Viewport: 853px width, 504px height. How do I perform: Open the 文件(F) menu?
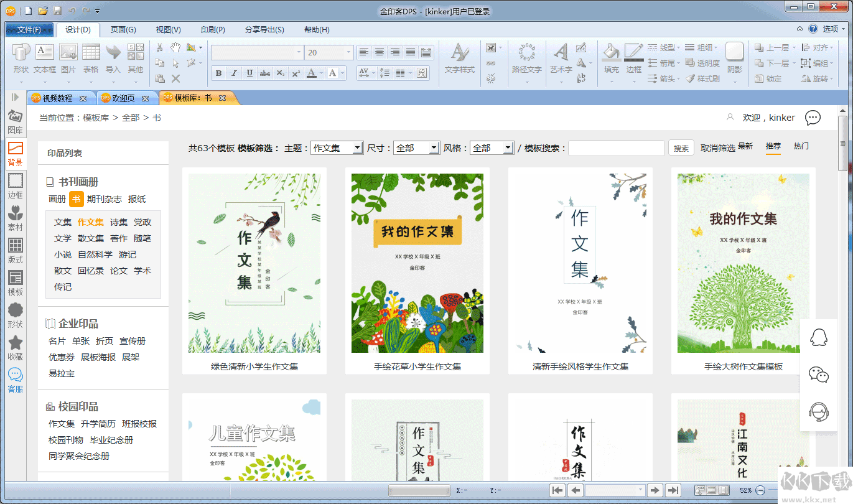click(x=29, y=29)
